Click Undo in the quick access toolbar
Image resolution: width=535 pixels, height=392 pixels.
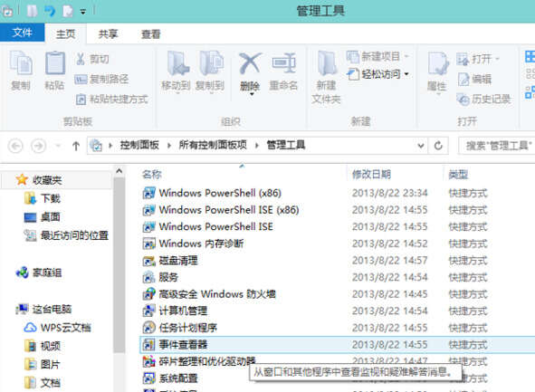tap(50, 11)
